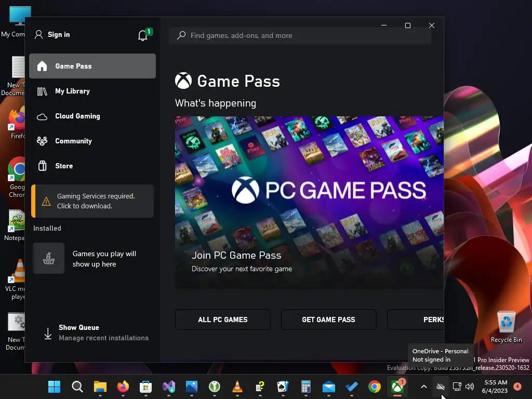Viewport: 532px width, 399px height.
Task: Open the PC Game Pass promo banner
Action: click(x=309, y=203)
